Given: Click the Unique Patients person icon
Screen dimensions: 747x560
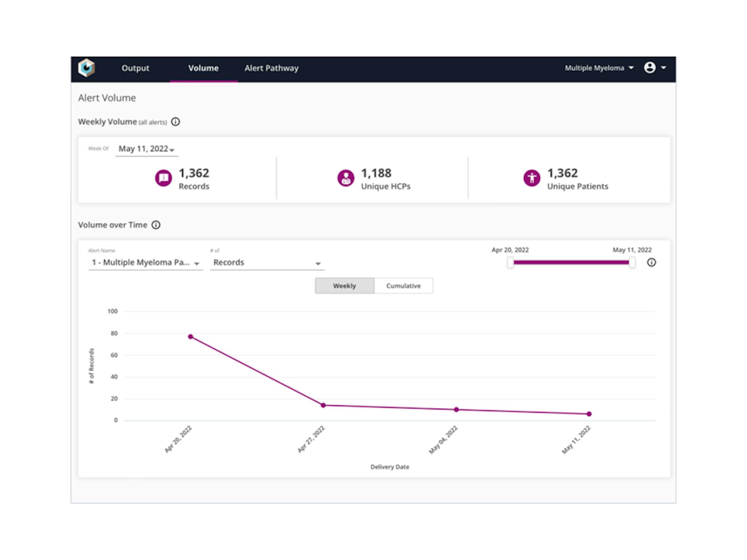Looking at the screenshot, I should [531, 178].
